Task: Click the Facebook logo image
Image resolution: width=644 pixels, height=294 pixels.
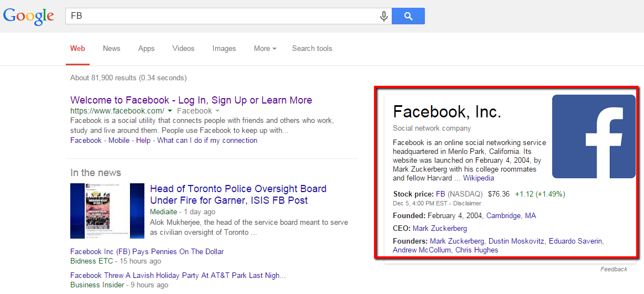Action: (594, 136)
